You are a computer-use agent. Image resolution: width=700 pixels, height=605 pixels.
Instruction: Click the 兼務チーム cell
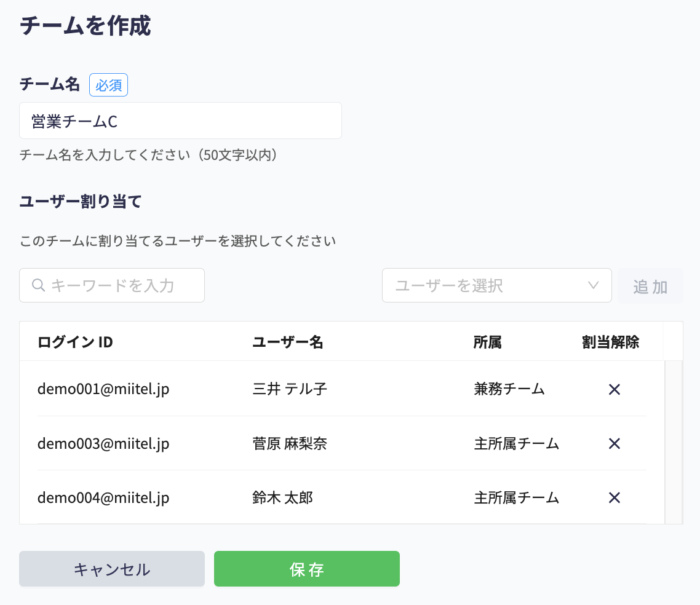pos(509,389)
